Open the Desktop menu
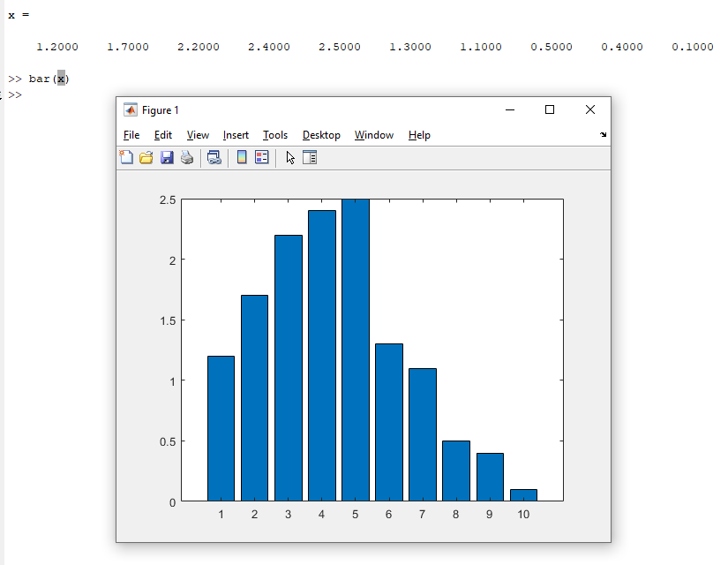This screenshot has width=728, height=565. [321, 135]
